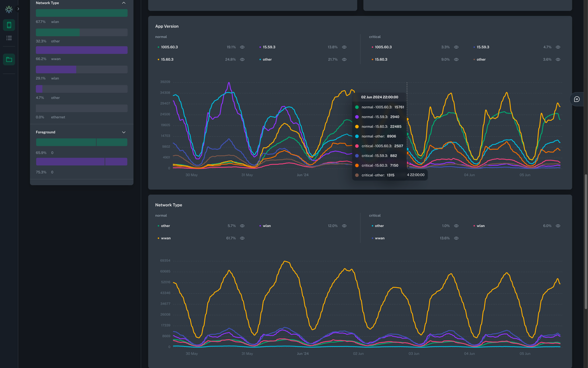Screen dimensions: 588x368
Task: Open the chat bubble on right edge
Action: pyautogui.click(x=577, y=99)
